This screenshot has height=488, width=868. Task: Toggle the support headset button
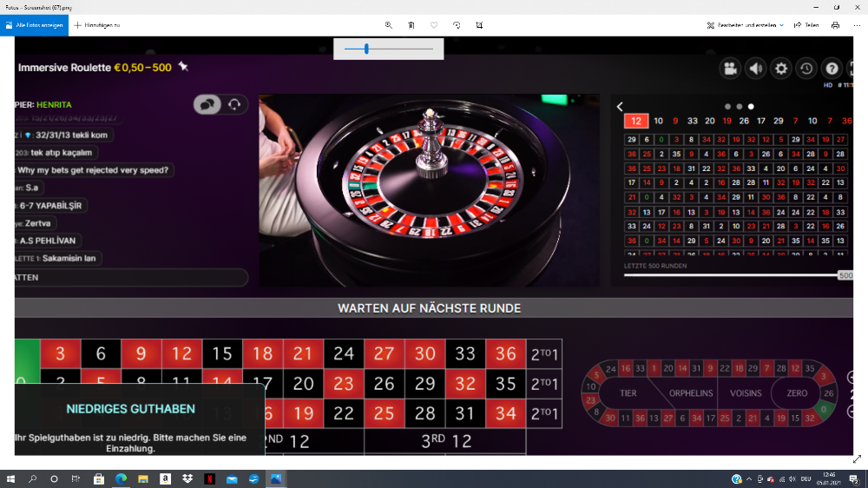[234, 104]
